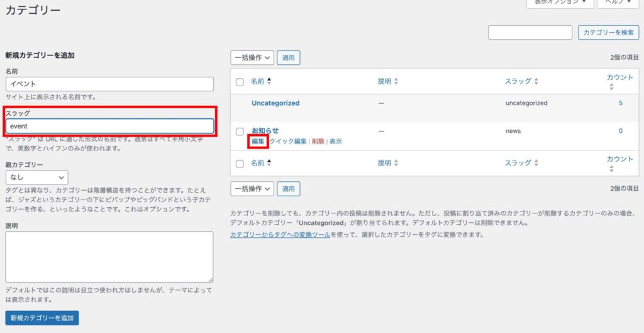Tick the select-all checkbox in table header
The image size is (644, 333).
240,82
